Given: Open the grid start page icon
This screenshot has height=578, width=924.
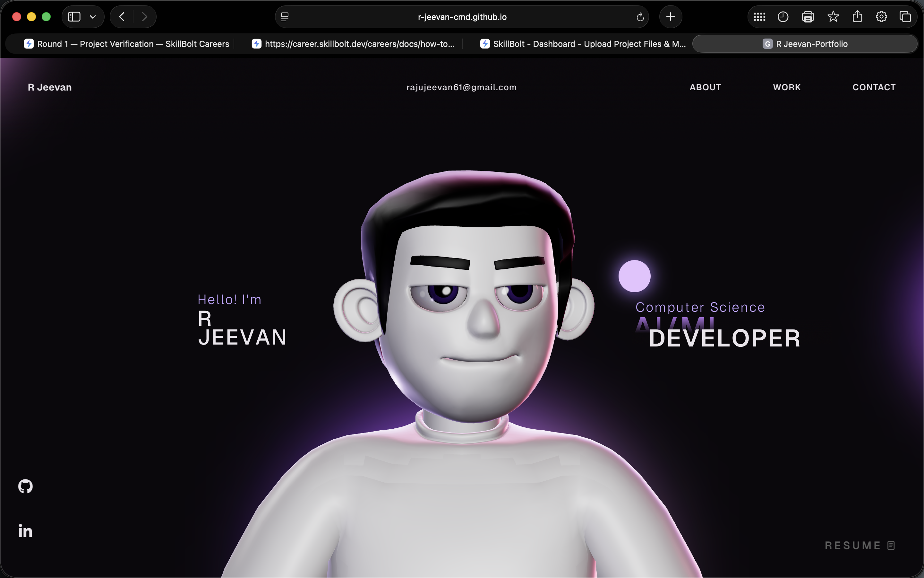Looking at the screenshot, I should pos(759,17).
